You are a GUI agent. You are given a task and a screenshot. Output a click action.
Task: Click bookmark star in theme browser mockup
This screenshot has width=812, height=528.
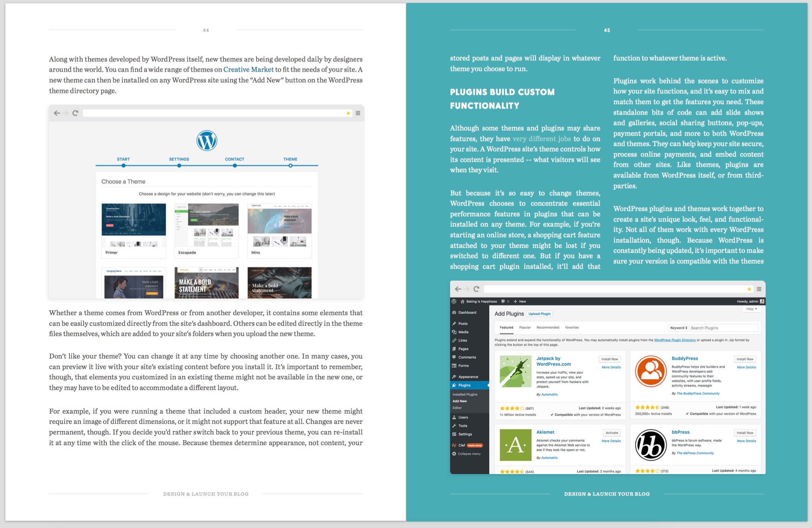click(348, 113)
